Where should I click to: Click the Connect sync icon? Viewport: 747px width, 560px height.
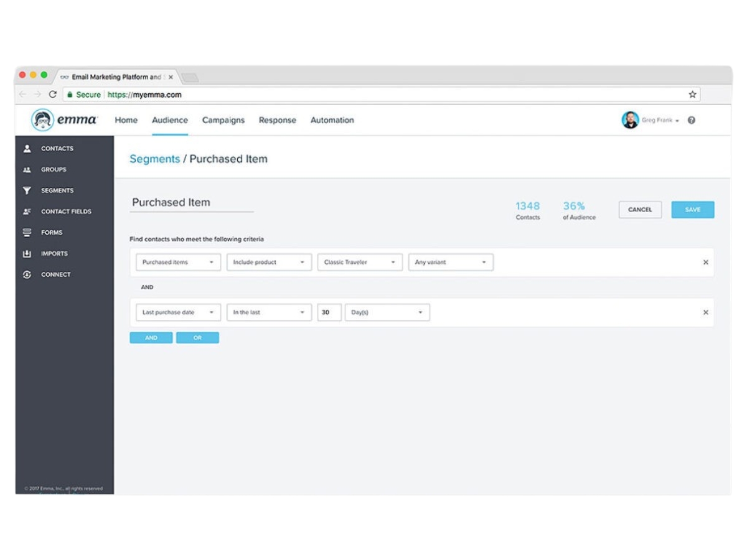(x=27, y=274)
